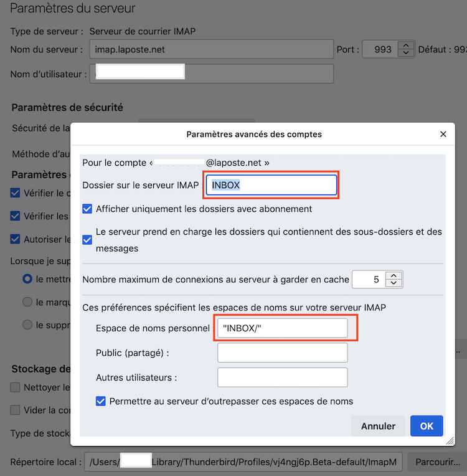The height and width of the screenshot is (476, 467).
Task: Focus the 'Dossier sur le serveur IMAP' field
Action: click(x=271, y=185)
